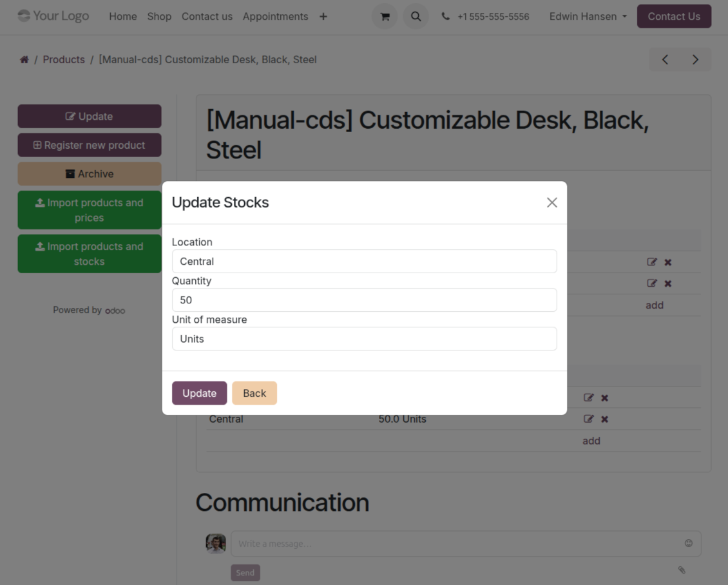728x585 pixels.
Task: Delete the Central stock row
Action: coord(604,419)
